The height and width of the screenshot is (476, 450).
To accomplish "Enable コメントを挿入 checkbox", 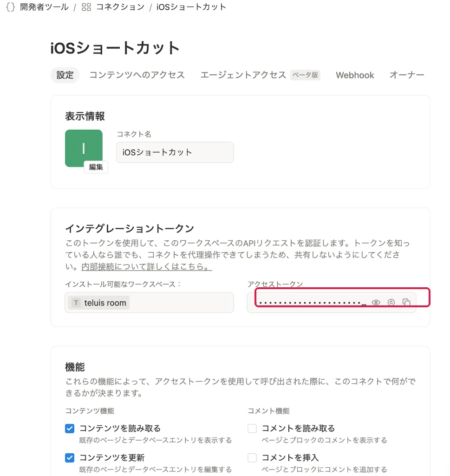I will point(252,458).
